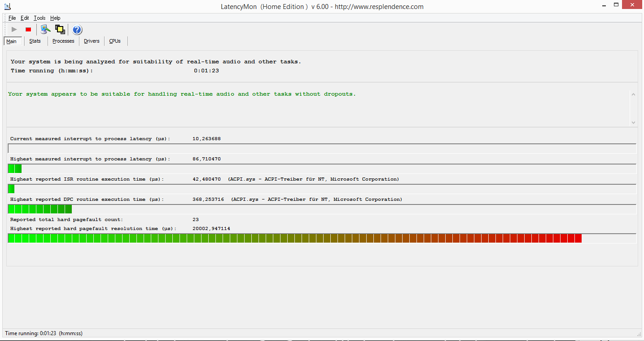Click the highest ISR routine execution bar
Screen dimensions: 644x341
coord(322,189)
